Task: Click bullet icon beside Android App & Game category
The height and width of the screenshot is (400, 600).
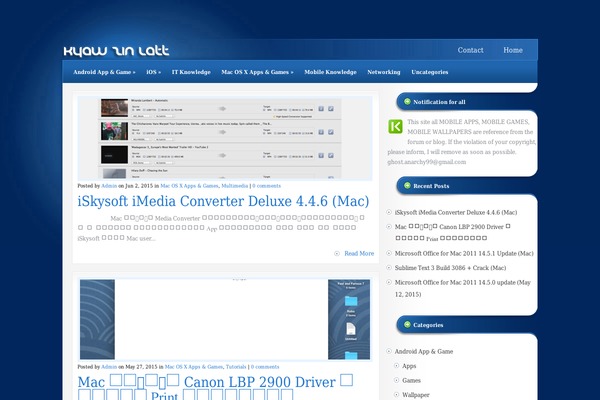Action: point(389,351)
